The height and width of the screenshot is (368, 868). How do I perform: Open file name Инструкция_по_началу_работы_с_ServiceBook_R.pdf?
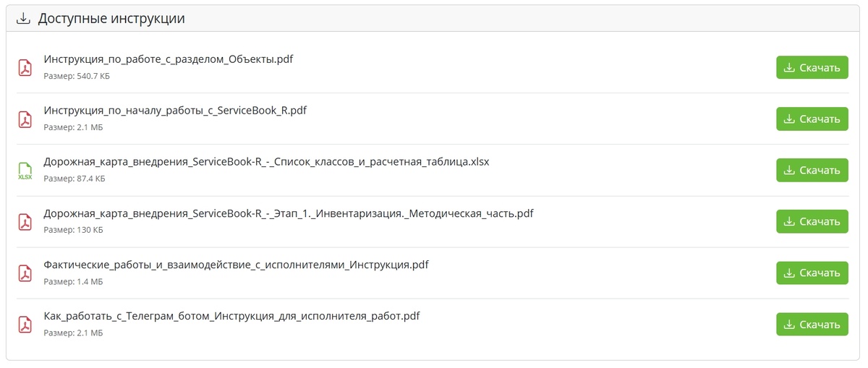[x=175, y=111]
